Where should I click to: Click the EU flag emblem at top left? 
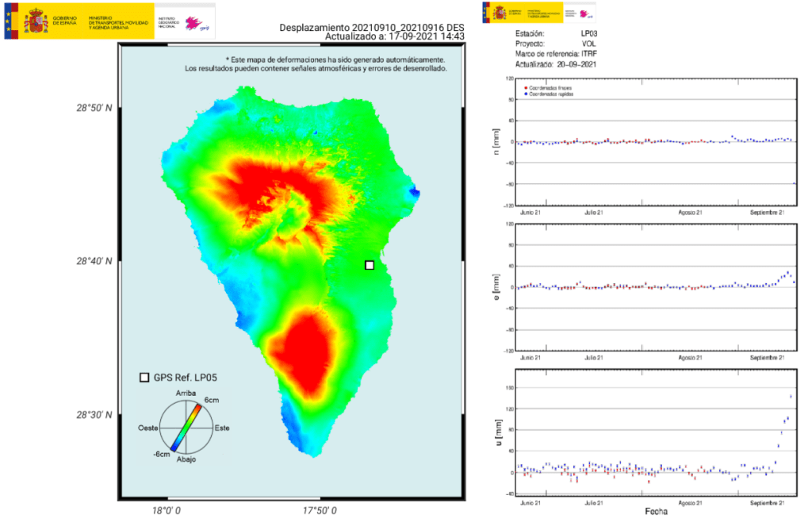[12, 21]
